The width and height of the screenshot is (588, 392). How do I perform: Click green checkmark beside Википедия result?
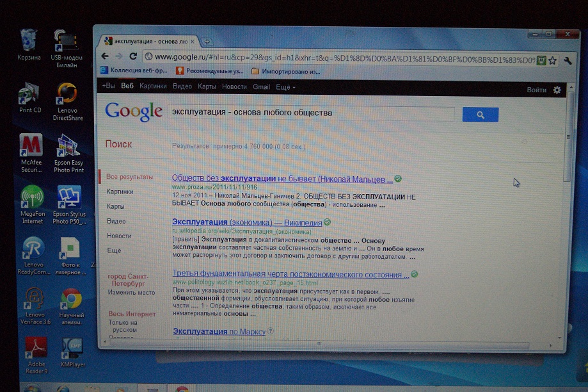click(328, 222)
